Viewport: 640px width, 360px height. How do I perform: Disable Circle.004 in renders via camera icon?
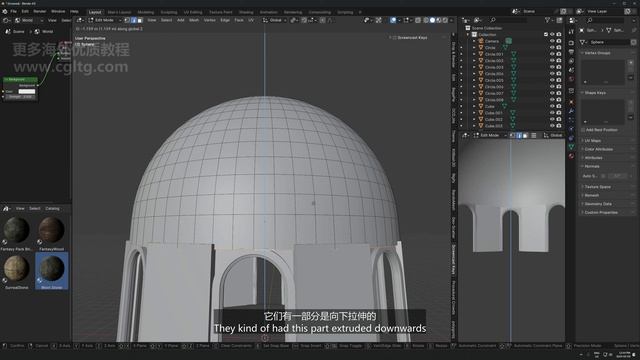(559, 73)
